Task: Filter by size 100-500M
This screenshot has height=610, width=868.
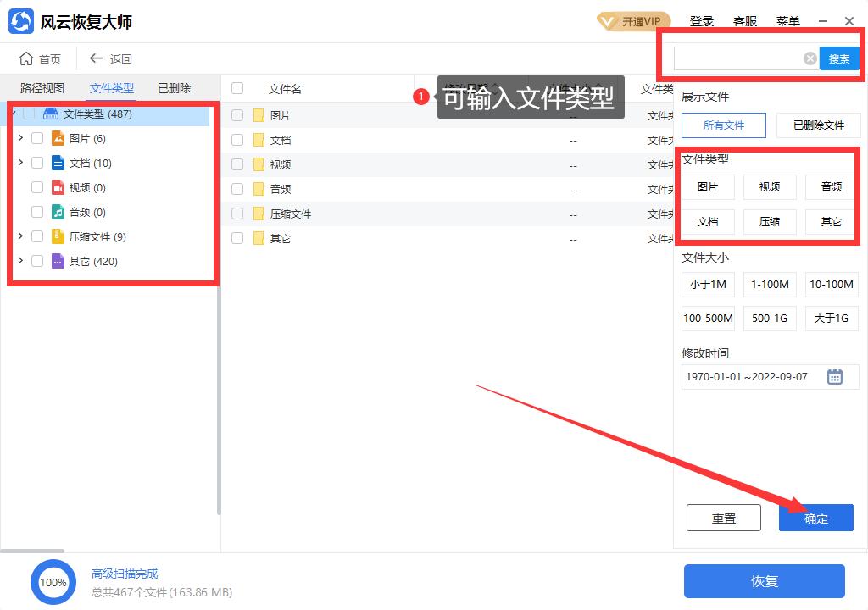Action: 708,319
